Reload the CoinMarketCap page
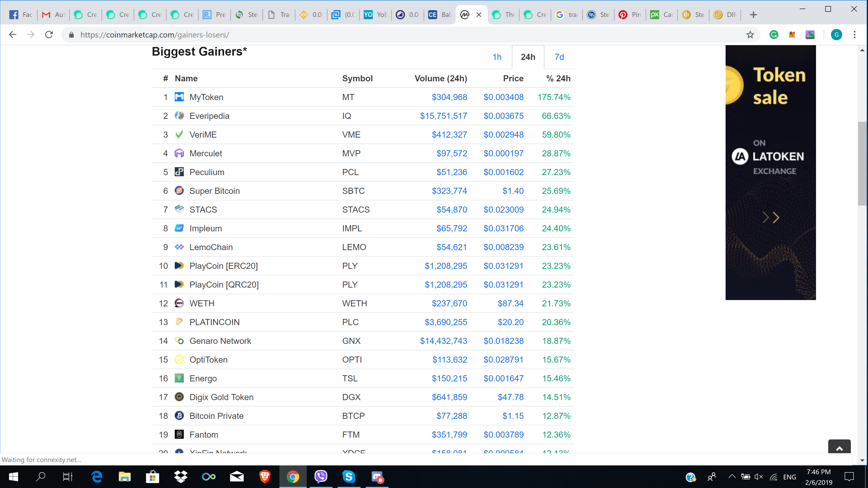This screenshot has width=868, height=488. (49, 35)
